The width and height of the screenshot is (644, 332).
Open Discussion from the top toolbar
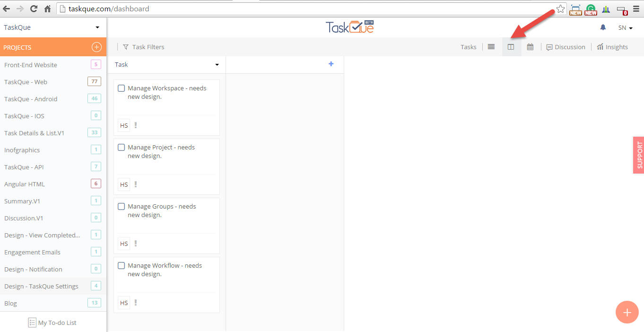coord(566,46)
